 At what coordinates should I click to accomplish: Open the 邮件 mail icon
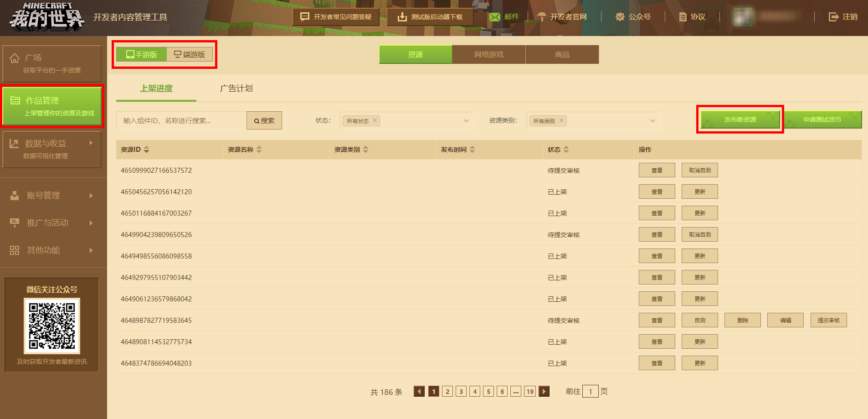[494, 17]
